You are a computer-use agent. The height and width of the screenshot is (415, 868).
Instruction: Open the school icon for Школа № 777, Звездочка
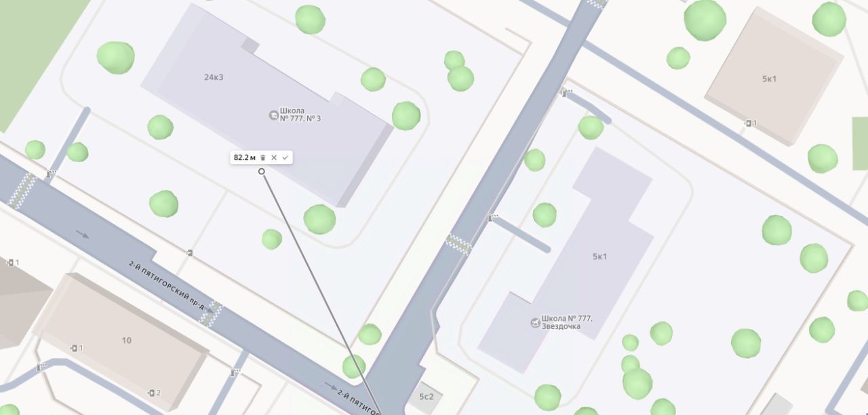(x=536, y=323)
